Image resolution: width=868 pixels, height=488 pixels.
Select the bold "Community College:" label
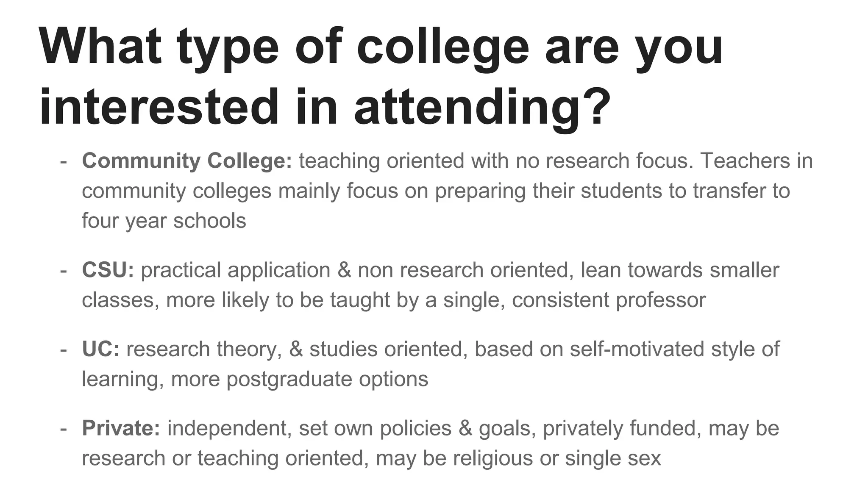[187, 161]
